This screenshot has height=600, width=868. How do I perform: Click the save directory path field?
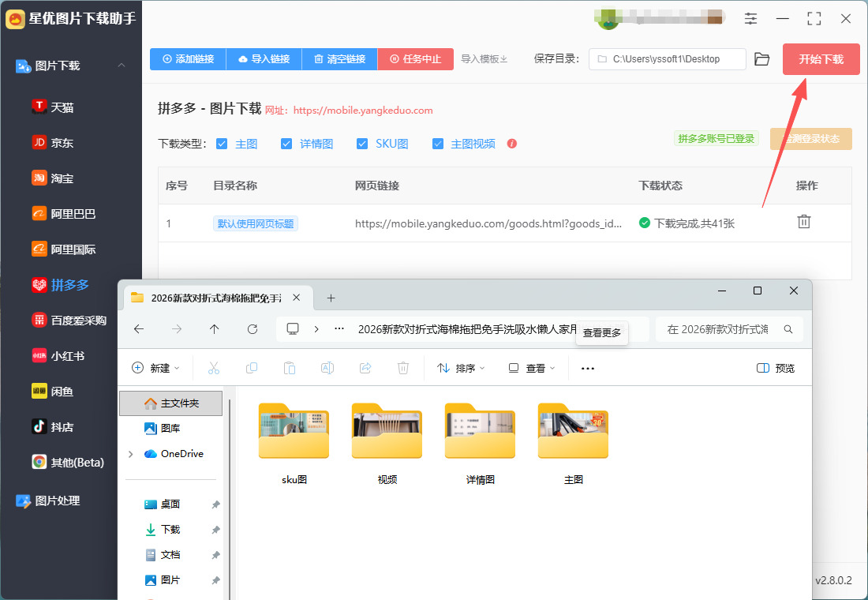click(x=668, y=58)
